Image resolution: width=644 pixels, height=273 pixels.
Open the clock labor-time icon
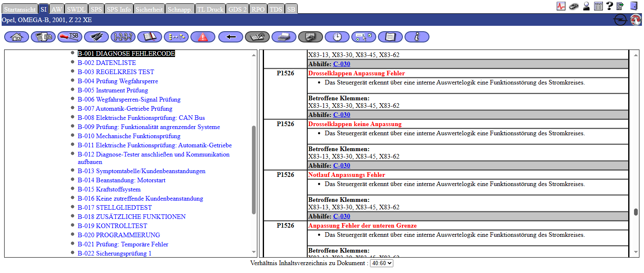click(337, 37)
